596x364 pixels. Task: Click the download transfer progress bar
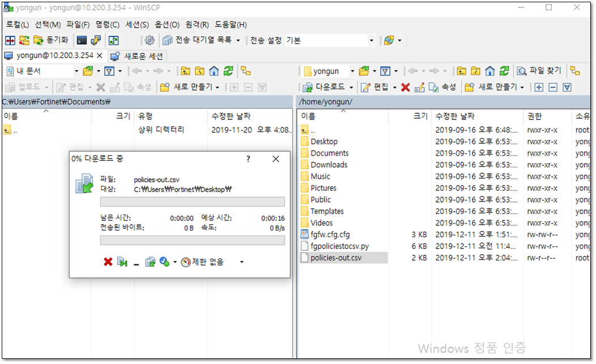pos(192,202)
